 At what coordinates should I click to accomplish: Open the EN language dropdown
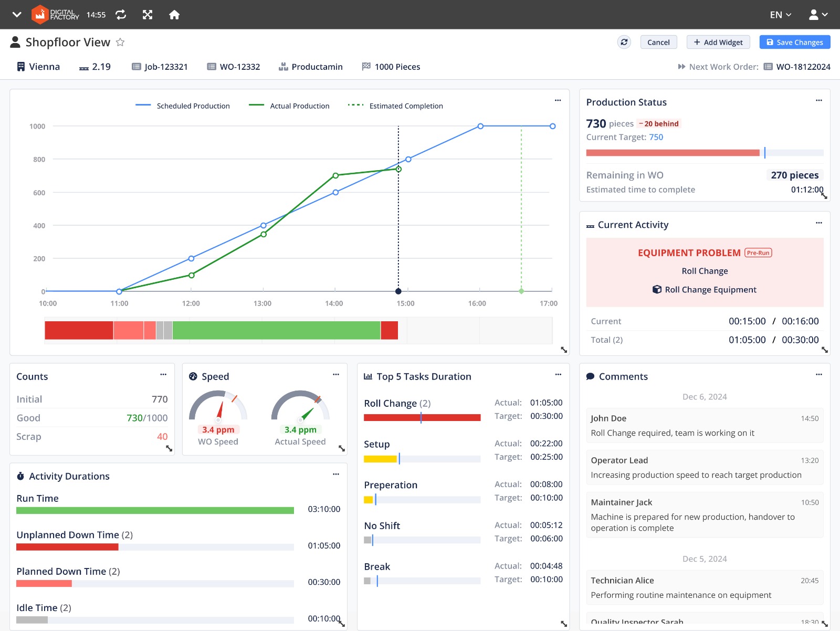[x=780, y=15]
